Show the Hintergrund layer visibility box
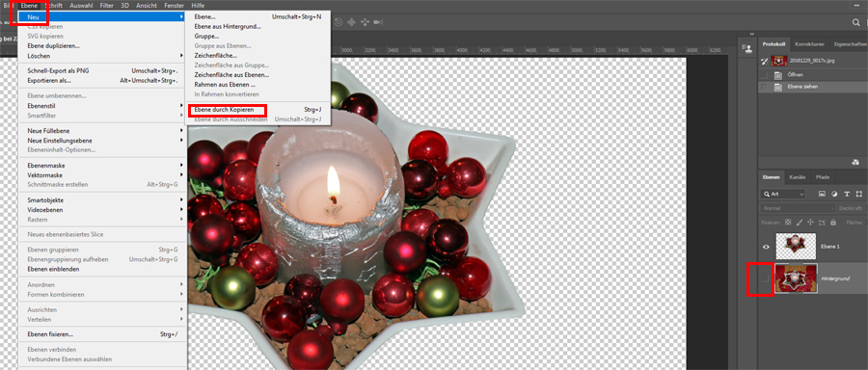This screenshot has height=370, width=868. click(x=766, y=278)
